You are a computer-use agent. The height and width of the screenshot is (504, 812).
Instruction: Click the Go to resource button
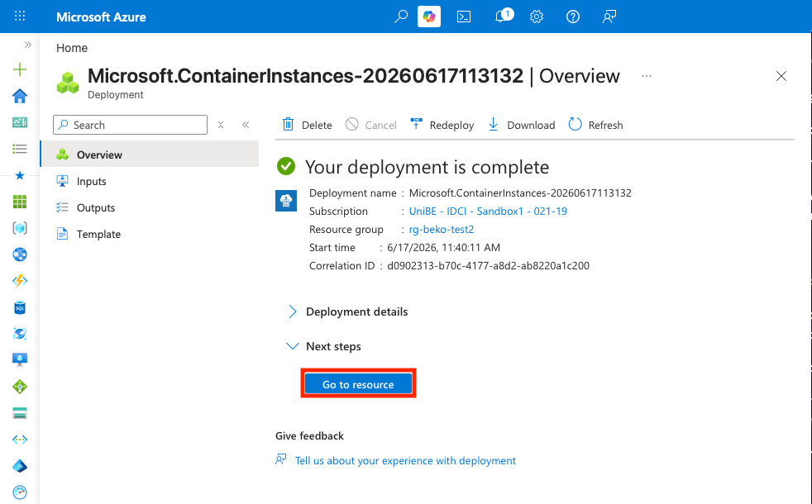click(x=358, y=384)
